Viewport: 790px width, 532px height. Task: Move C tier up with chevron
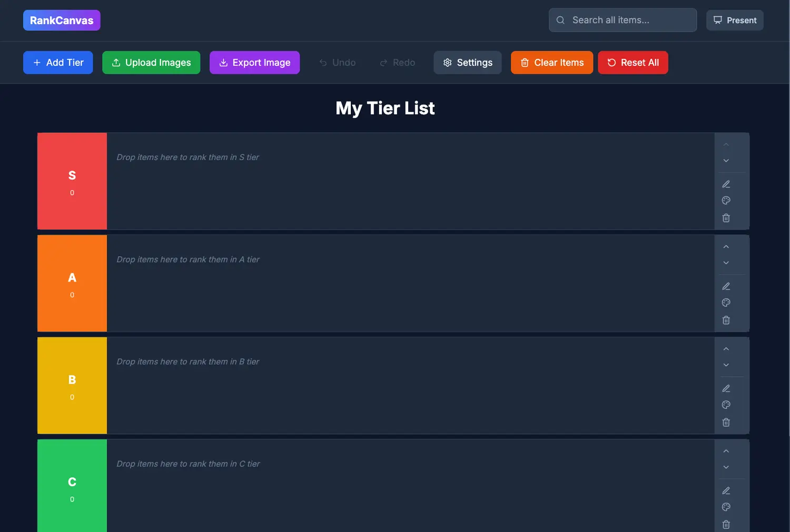pyautogui.click(x=726, y=451)
